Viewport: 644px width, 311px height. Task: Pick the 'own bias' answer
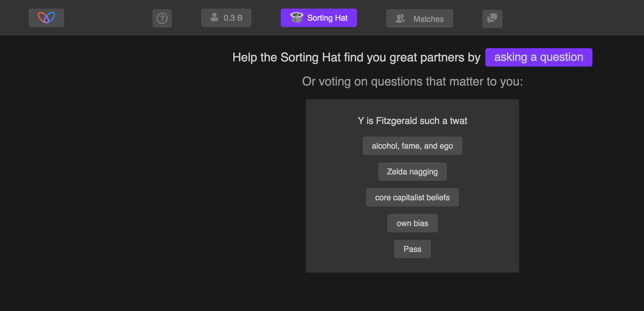[412, 223]
